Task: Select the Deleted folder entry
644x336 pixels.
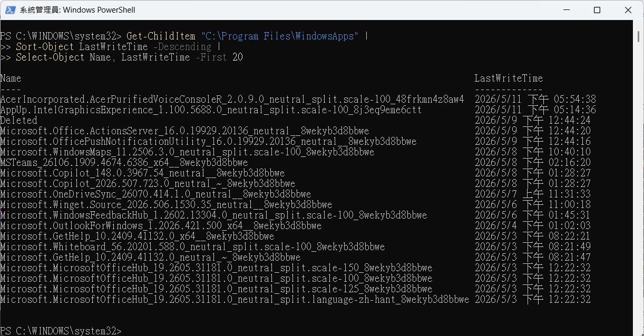Action: point(18,120)
